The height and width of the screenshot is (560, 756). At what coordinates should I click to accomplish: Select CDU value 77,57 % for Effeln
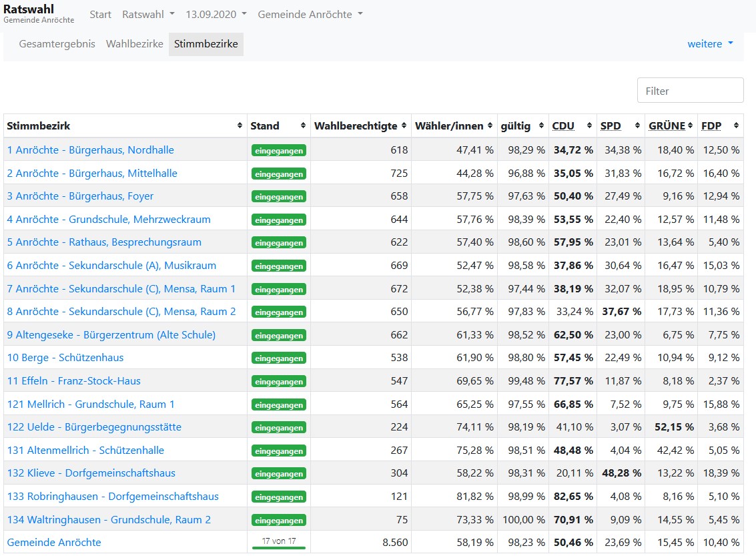[573, 380]
